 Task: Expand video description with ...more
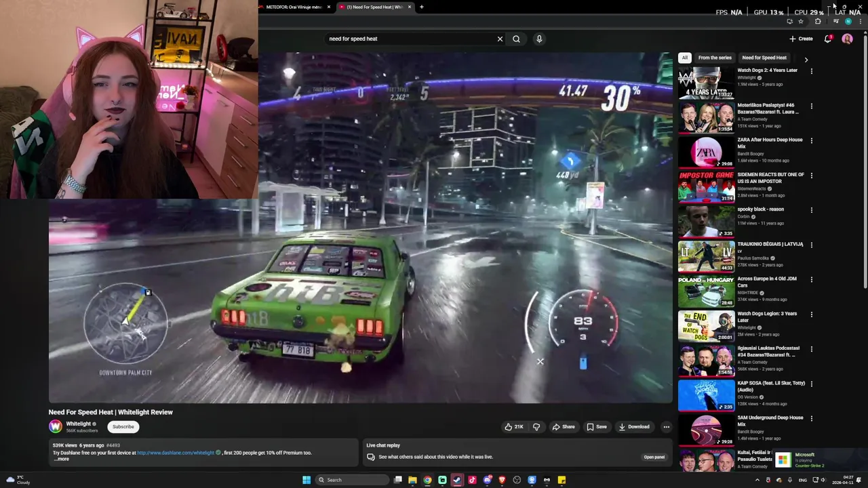pyautogui.click(x=62, y=459)
